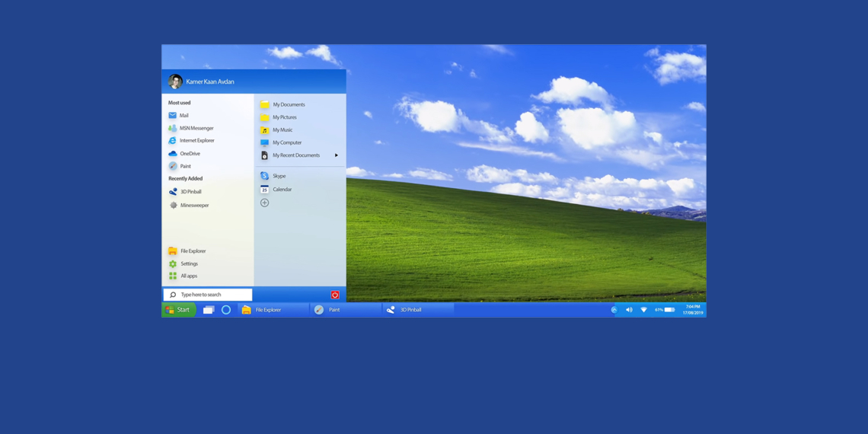868x434 pixels.
Task: Click the volume speaker icon in tray
Action: [629, 310]
